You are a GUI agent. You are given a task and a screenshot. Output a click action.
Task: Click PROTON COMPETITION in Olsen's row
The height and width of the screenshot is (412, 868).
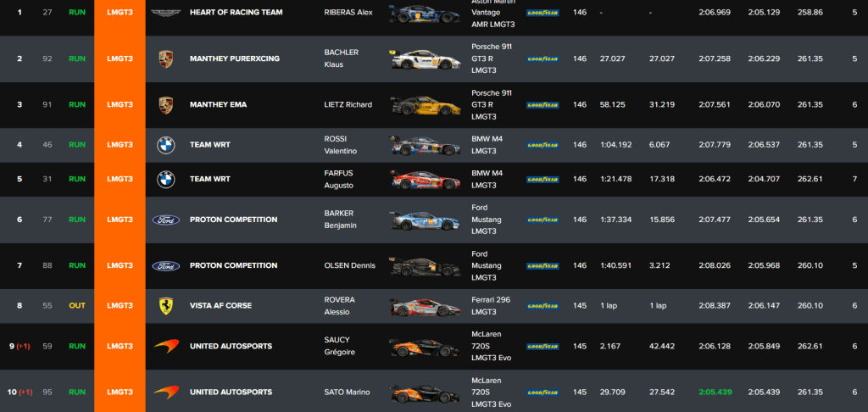[234, 265]
